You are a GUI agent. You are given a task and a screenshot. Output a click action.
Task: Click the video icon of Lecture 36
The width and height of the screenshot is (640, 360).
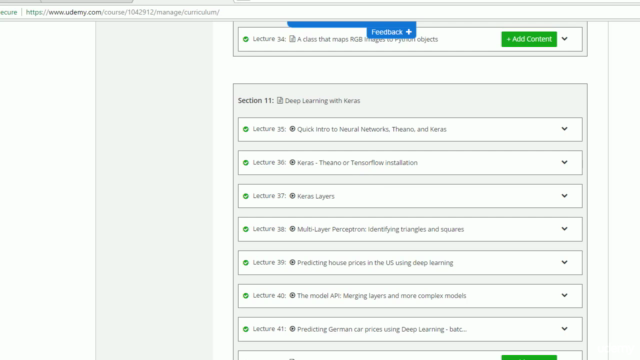(x=292, y=162)
